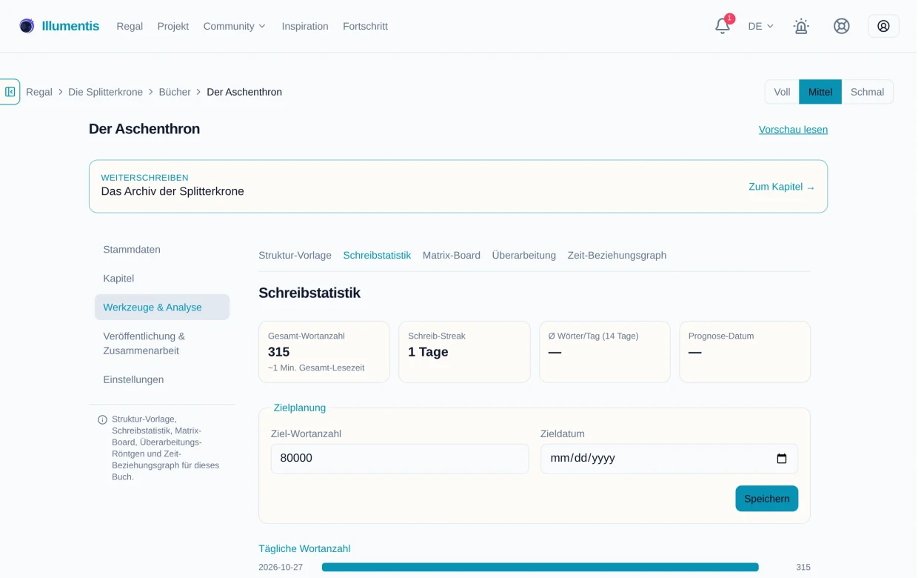Image resolution: width=924 pixels, height=578 pixels.
Task: Click the alarm siren icon
Action: pyautogui.click(x=801, y=26)
